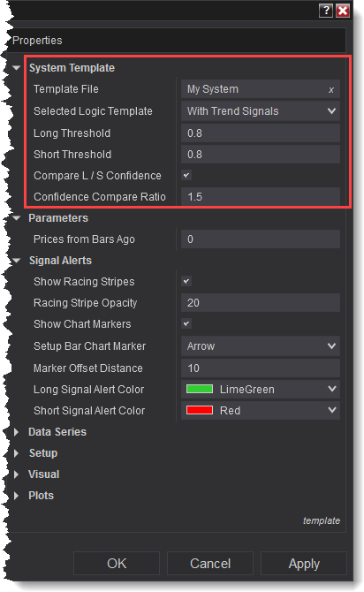Open Selected Logic Template dropdown

261,111
